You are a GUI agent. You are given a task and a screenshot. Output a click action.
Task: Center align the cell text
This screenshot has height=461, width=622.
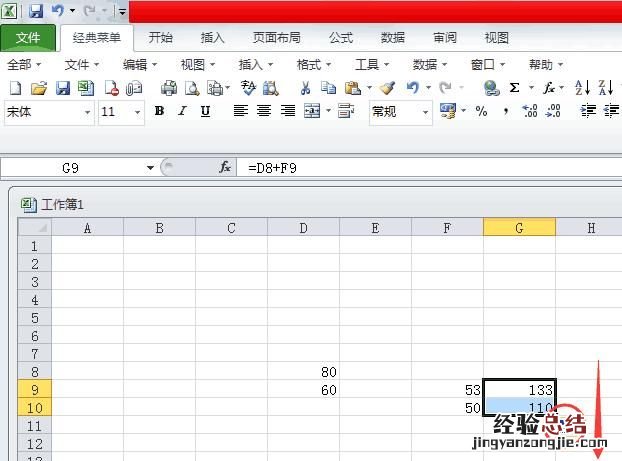tap(264, 111)
